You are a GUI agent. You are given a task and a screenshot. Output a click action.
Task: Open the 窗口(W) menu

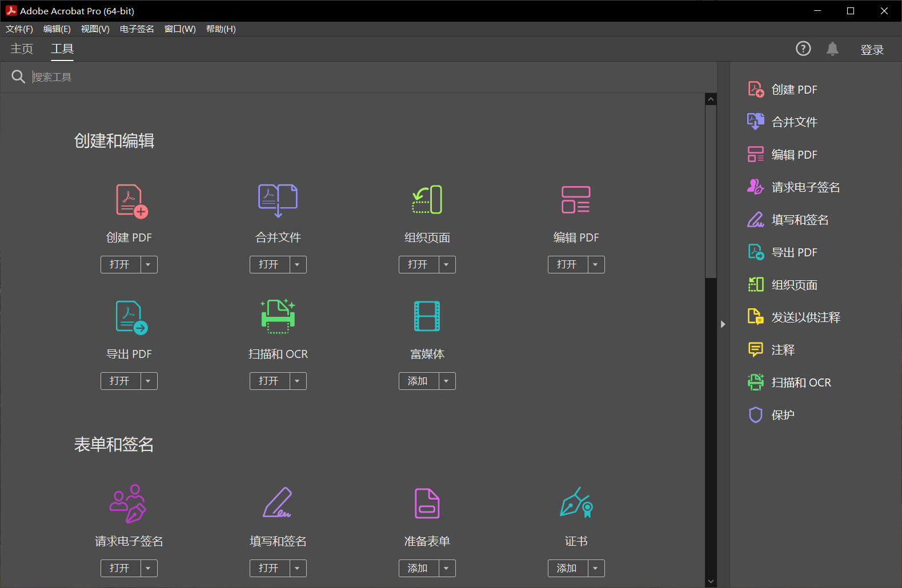tap(180, 29)
